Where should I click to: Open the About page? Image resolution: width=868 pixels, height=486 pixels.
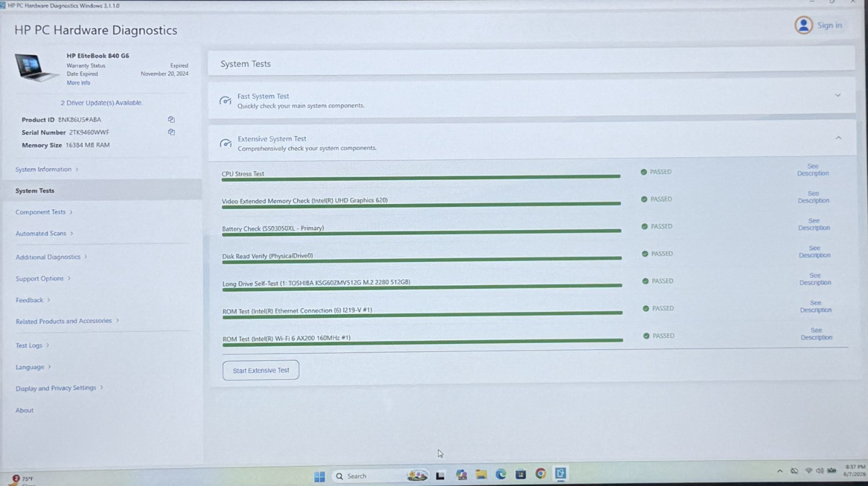tap(24, 411)
